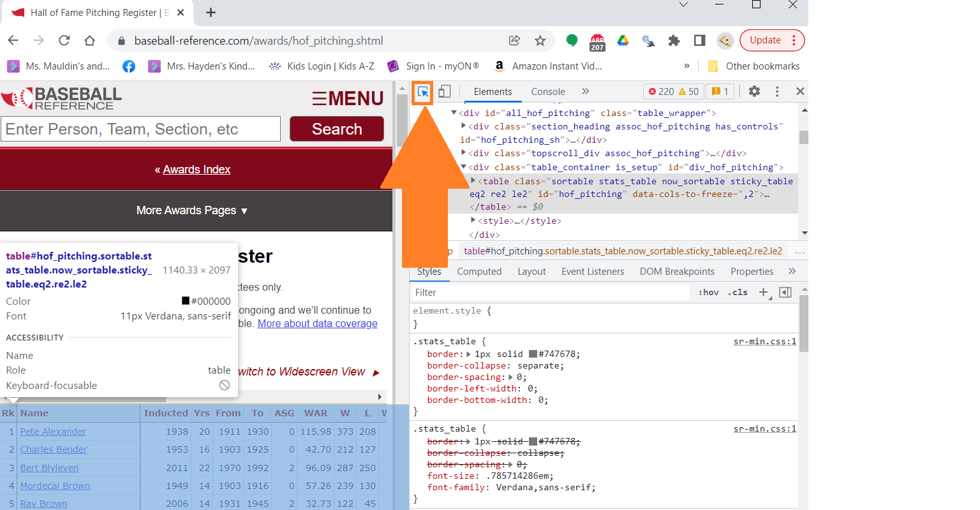
Task: Reload the current page
Action: point(64,40)
